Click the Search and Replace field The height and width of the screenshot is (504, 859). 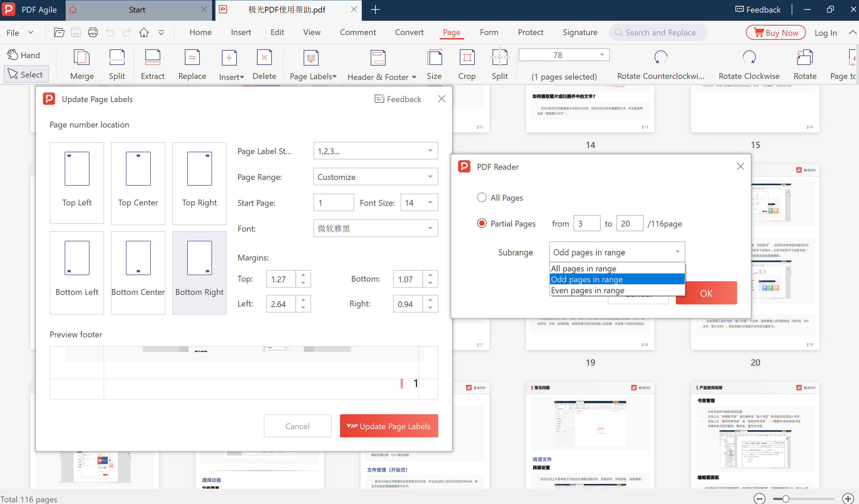coord(658,32)
